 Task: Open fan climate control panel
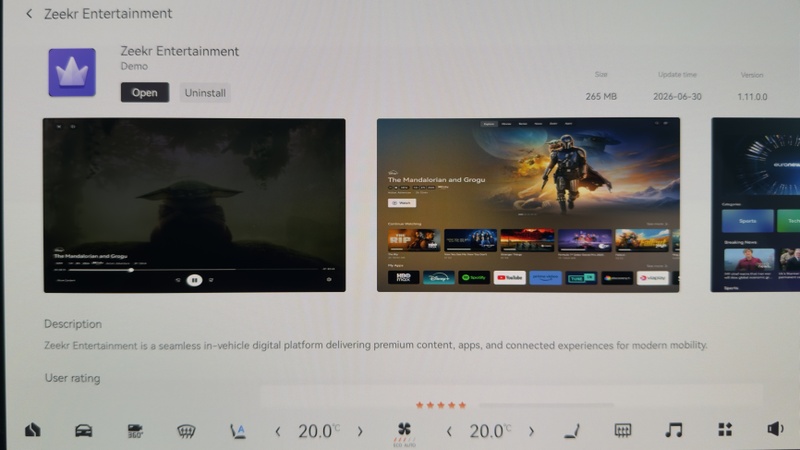coord(404,434)
